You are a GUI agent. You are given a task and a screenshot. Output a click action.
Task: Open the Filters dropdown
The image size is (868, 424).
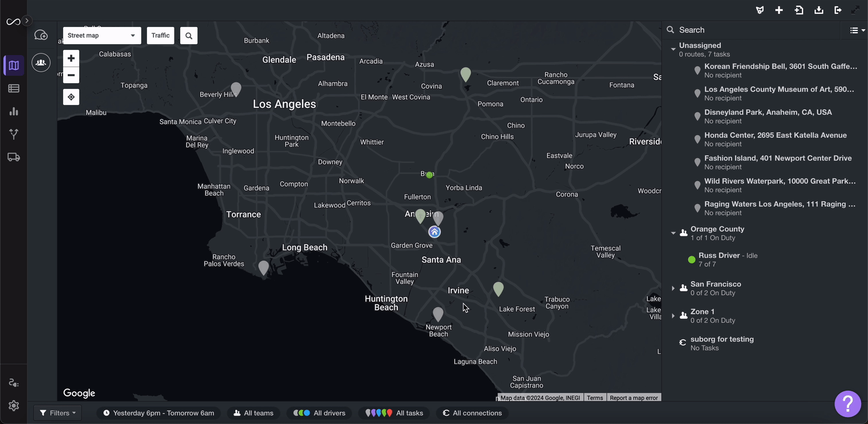58,413
